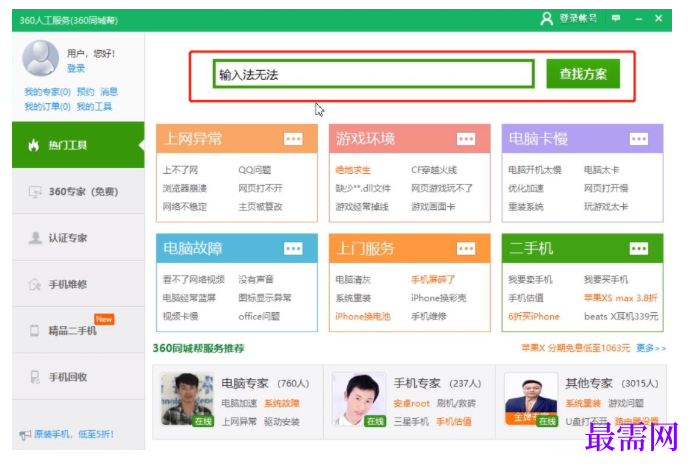This screenshot has width=697, height=468.
Task: Click the flame icon beside 热门工具
Action: [x=34, y=145]
